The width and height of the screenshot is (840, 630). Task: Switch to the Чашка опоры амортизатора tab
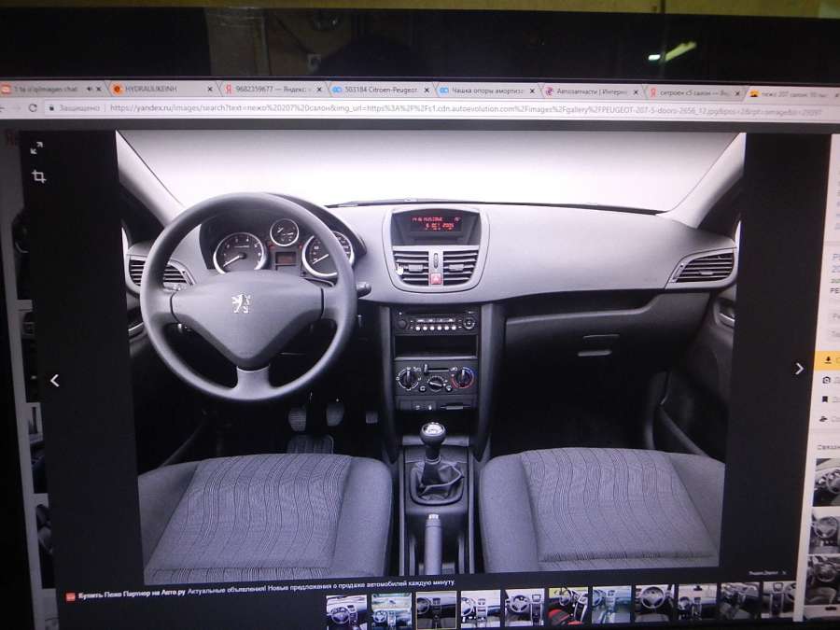(x=485, y=91)
